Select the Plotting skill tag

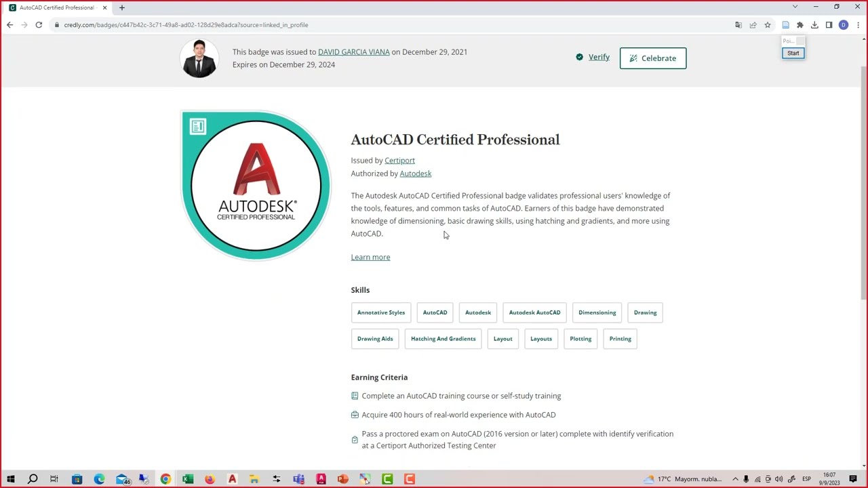580,339
